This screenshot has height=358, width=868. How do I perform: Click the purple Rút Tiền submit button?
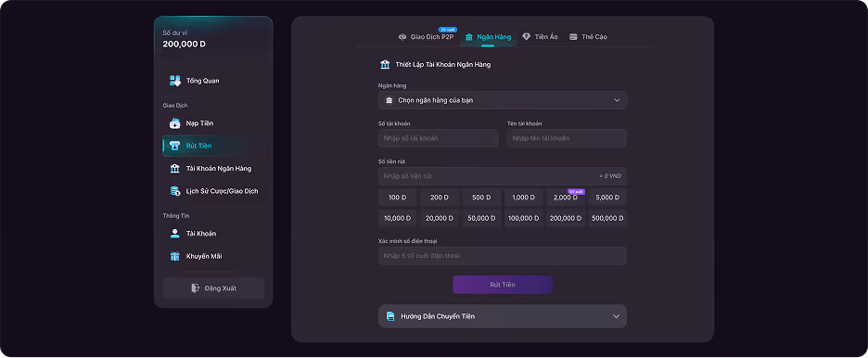pyautogui.click(x=502, y=285)
